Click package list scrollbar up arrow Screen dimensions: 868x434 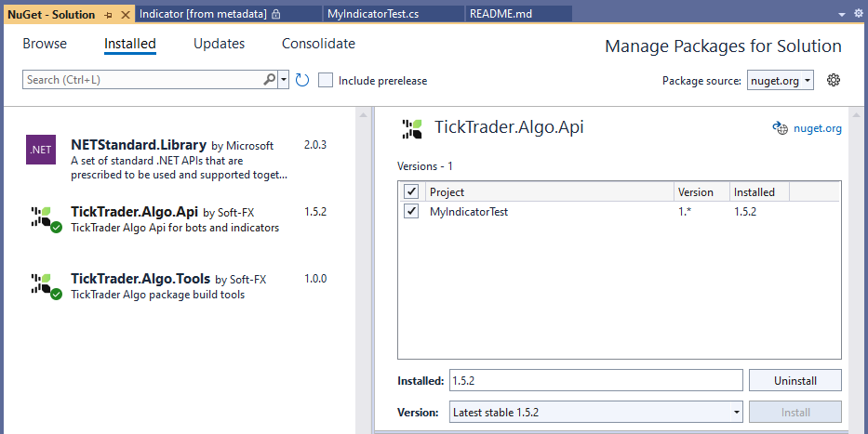tap(363, 114)
